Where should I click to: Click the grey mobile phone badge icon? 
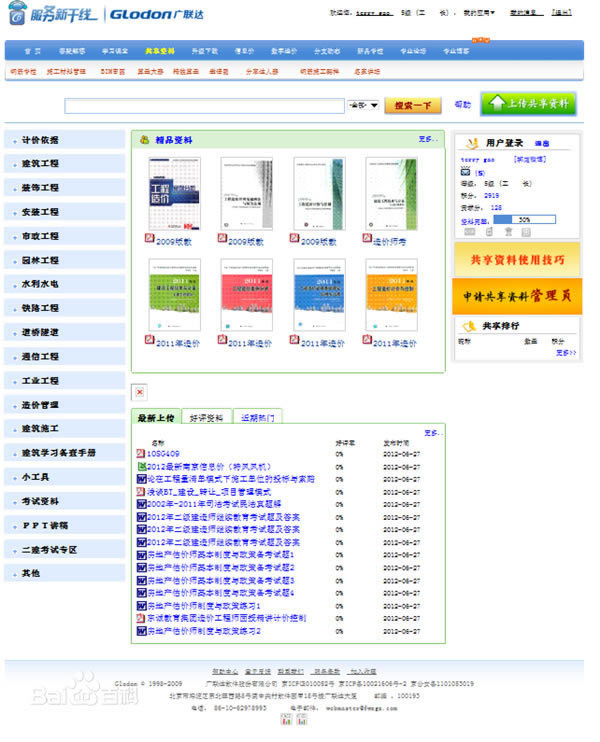click(x=489, y=231)
